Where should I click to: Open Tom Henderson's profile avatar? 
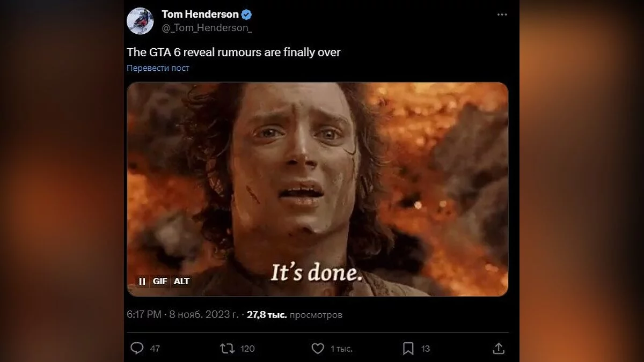[140, 21]
